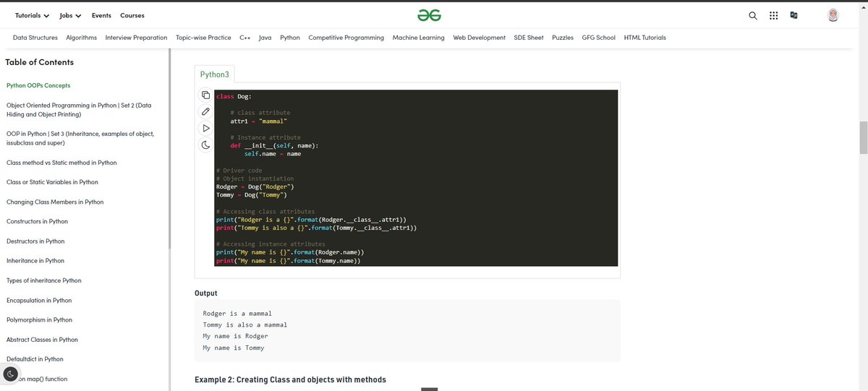Open the Events menu item
Screen dimensions: 868x391
(x=101, y=15)
